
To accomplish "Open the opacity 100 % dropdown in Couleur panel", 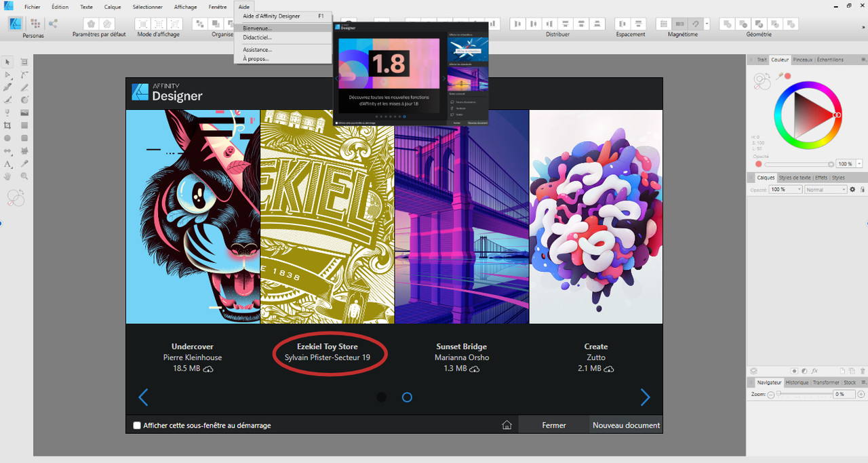I will coord(860,164).
